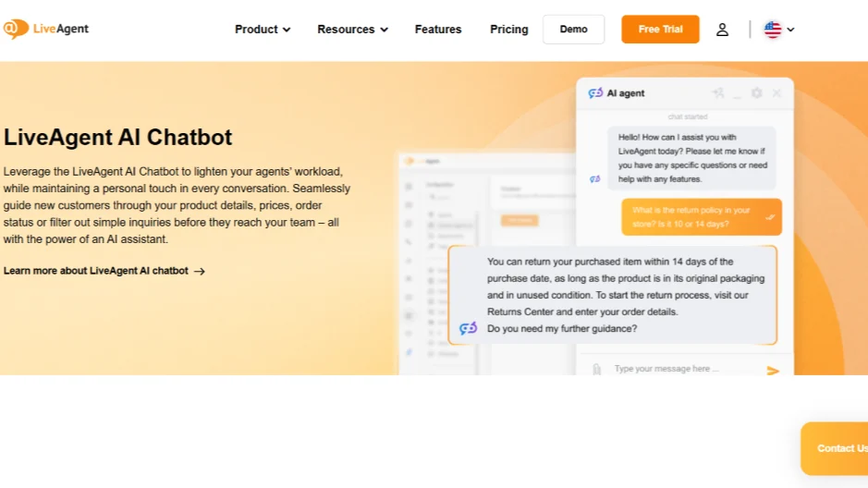
Task: Click the Demo button
Action: point(573,30)
